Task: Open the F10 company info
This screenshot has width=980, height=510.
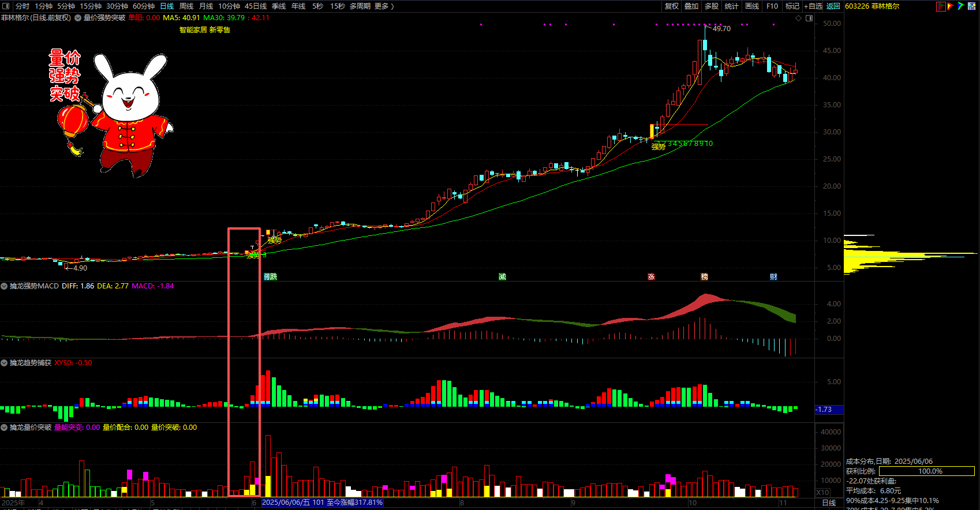Action: 772,6
